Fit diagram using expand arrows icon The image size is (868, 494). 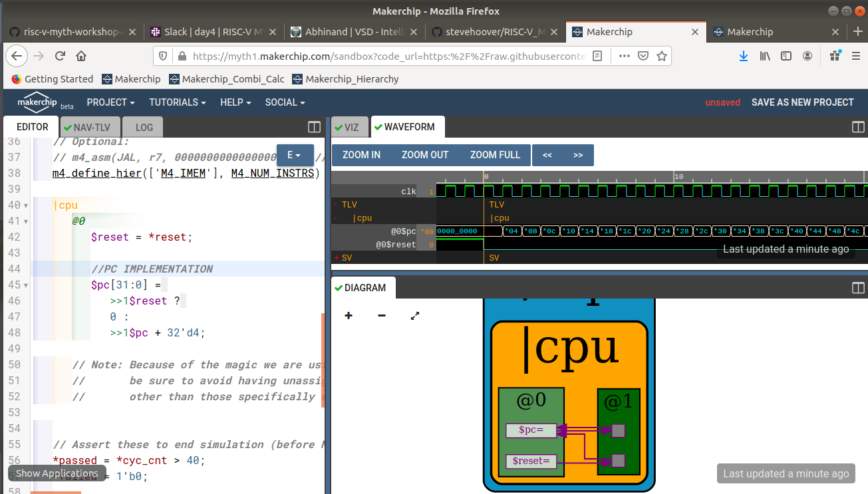pos(415,316)
